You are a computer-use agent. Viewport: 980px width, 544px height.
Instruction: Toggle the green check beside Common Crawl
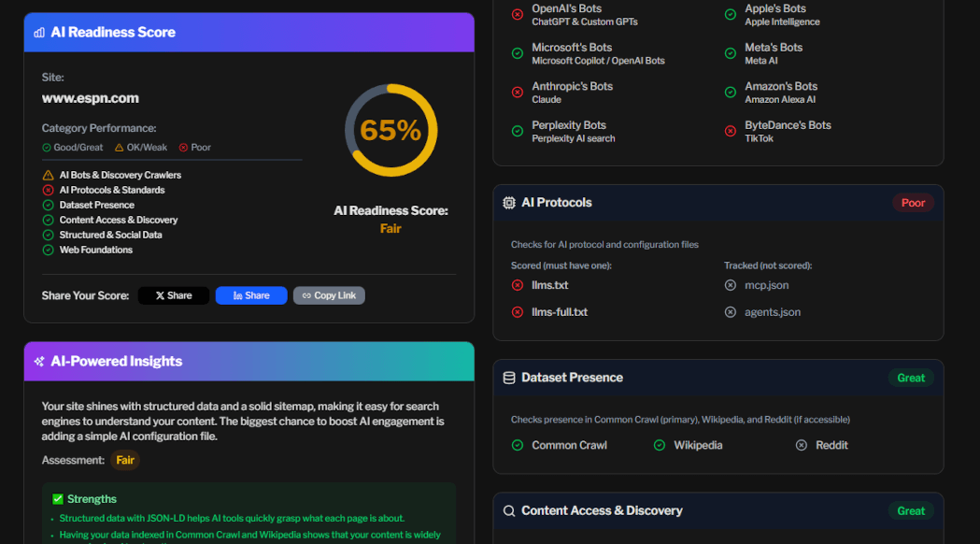tap(518, 445)
